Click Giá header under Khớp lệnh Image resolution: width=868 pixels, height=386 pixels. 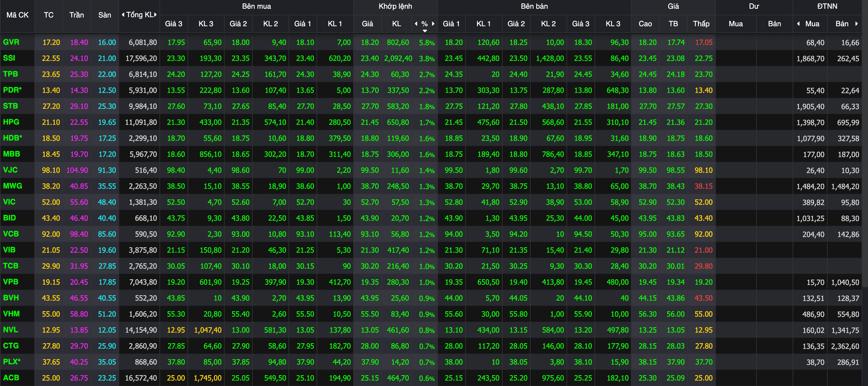(x=367, y=24)
